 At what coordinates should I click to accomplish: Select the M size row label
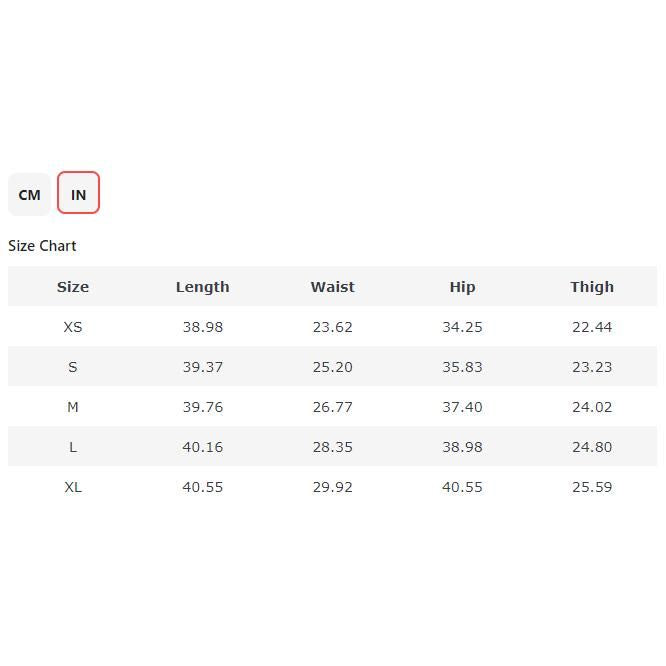[73, 407]
